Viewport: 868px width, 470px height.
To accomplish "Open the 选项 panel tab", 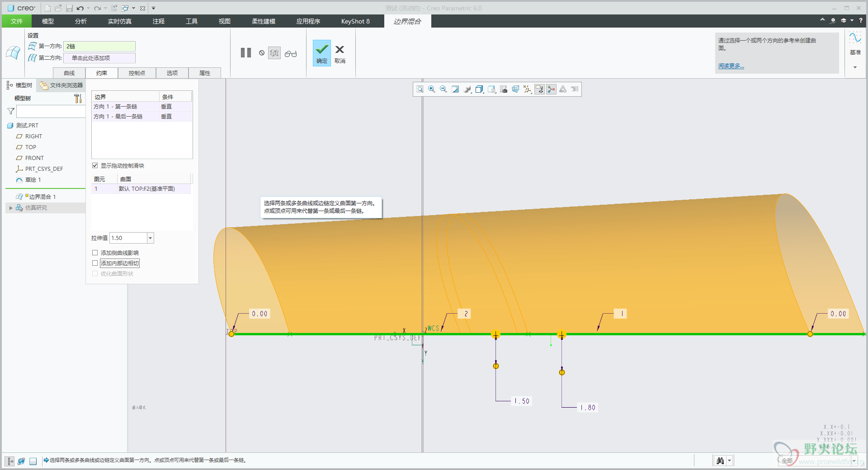I will point(172,73).
